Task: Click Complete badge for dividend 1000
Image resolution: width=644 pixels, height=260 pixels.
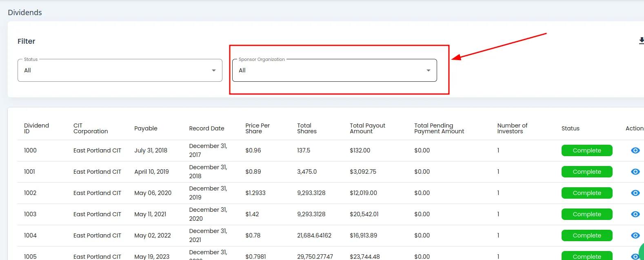Action: (x=586, y=150)
